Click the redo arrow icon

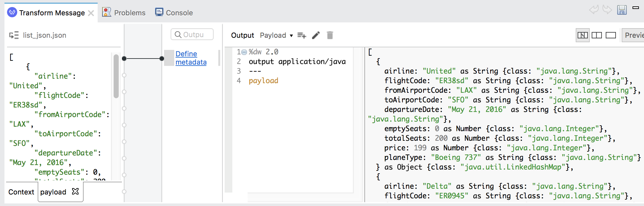tap(607, 10)
